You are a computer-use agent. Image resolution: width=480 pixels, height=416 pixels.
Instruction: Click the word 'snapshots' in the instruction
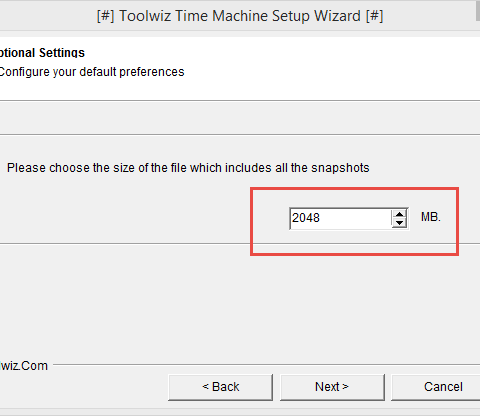[x=340, y=168]
